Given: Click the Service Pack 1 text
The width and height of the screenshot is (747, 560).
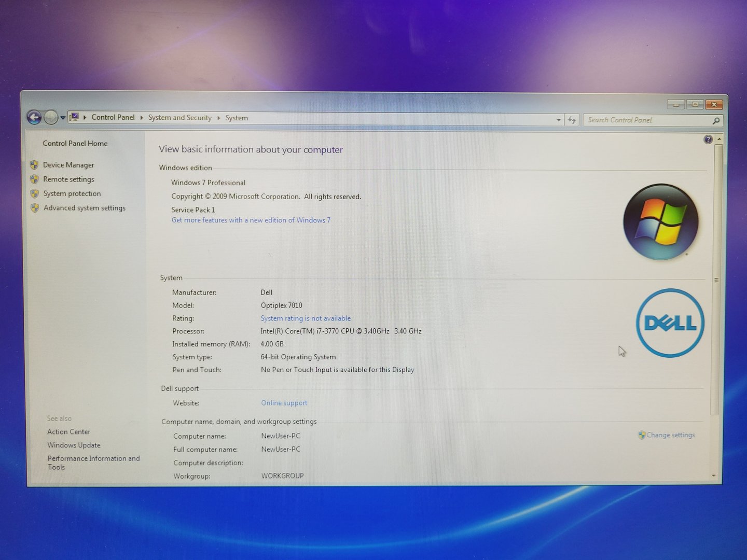Looking at the screenshot, I should 193,209.
